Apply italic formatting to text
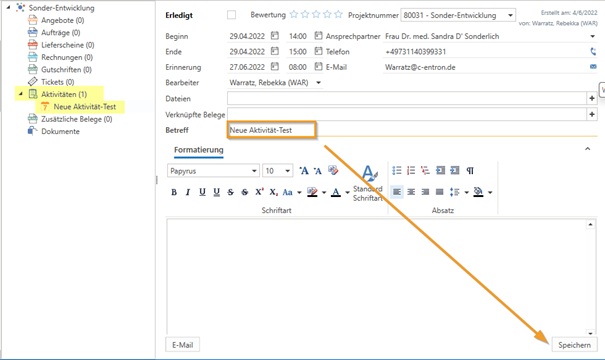This screenshot has width=605, height=360. pyautogui.click(x=188, y=192)
